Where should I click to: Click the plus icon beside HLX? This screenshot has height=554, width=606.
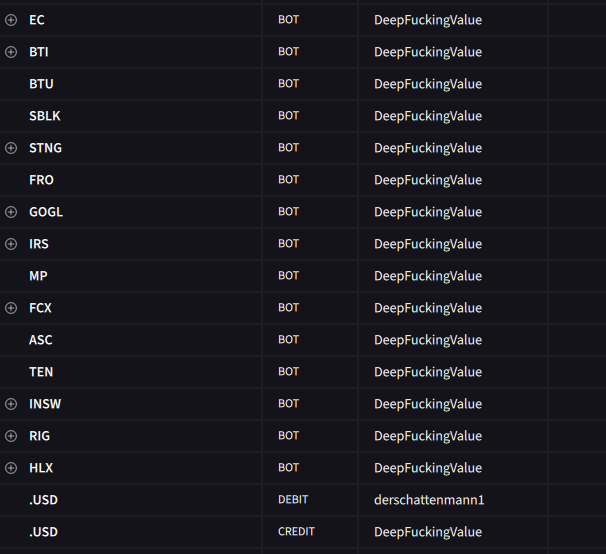click(x=11, y=468)
